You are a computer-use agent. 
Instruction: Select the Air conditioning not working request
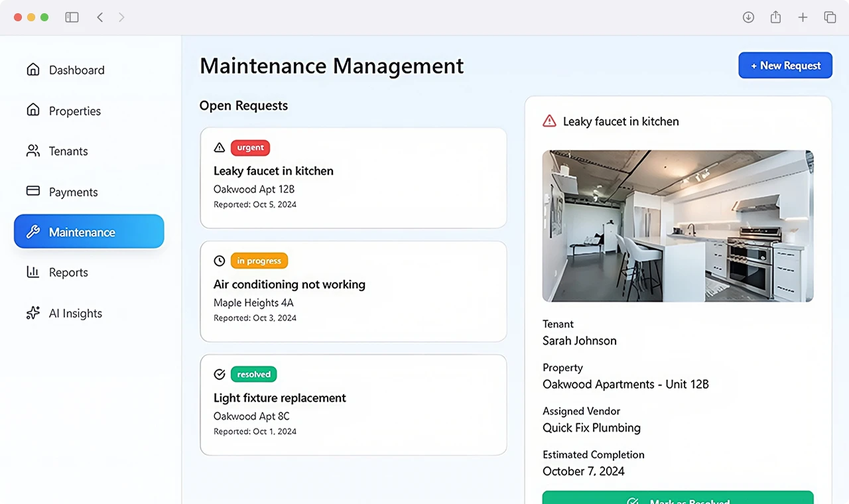click(289, 284)
